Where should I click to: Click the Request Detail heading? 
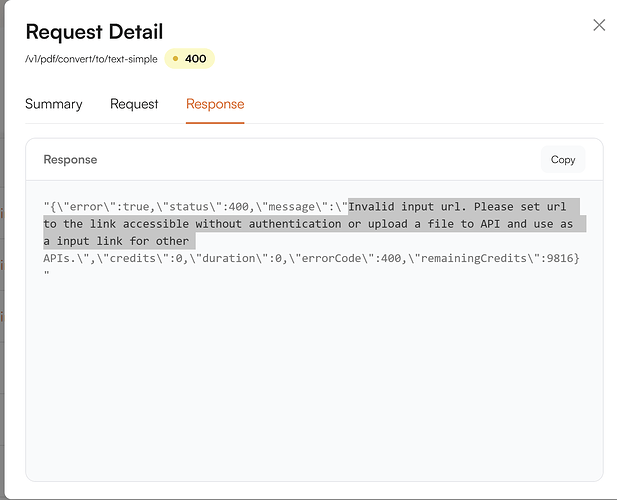pos(94,32)
